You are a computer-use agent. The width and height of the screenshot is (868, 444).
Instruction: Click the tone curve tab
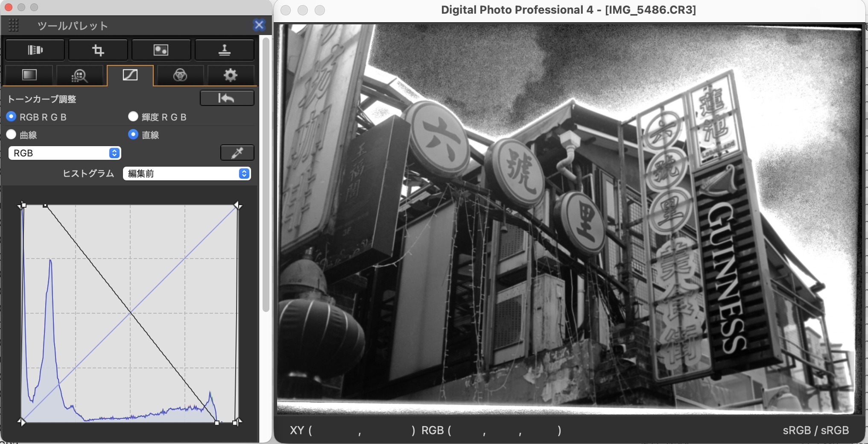tap(130, 76)
